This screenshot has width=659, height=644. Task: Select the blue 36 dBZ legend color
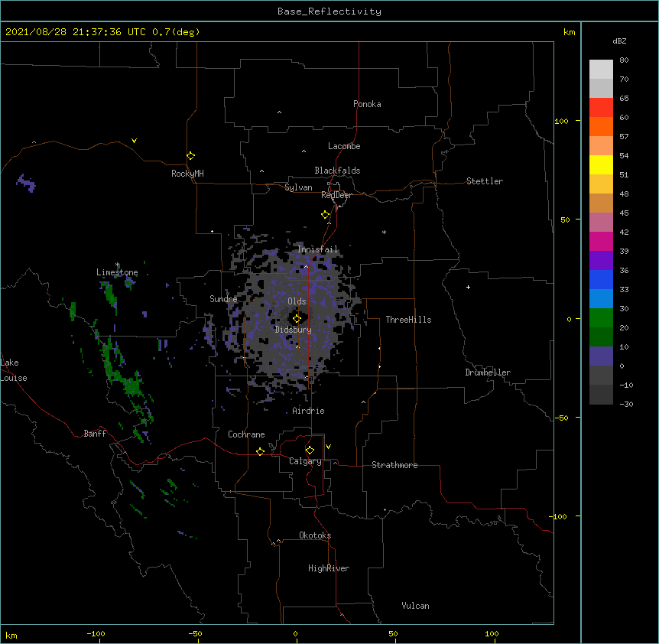click(601, 279)
